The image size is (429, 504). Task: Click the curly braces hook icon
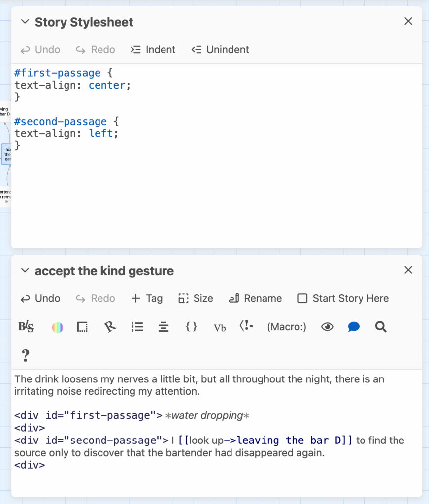[192, 327]
